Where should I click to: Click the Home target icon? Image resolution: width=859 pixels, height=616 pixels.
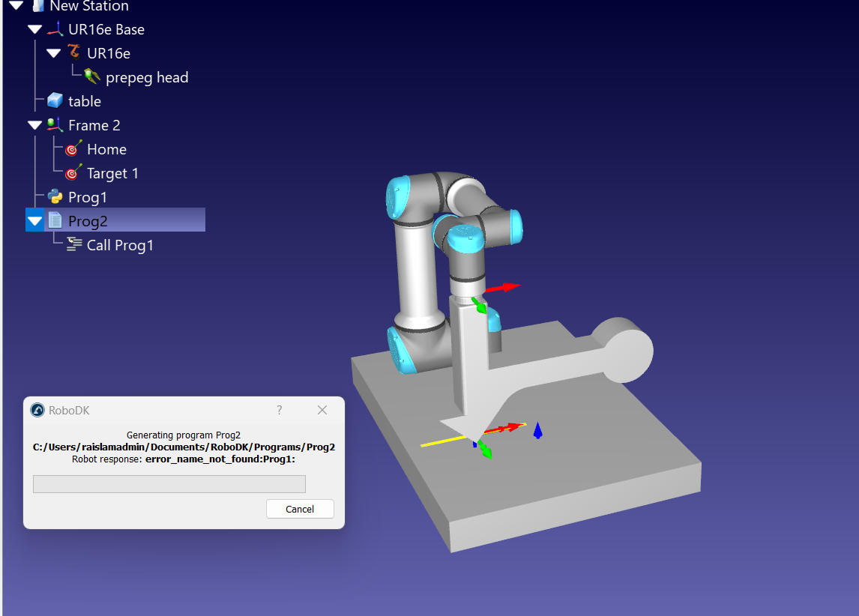coord(73,149)
